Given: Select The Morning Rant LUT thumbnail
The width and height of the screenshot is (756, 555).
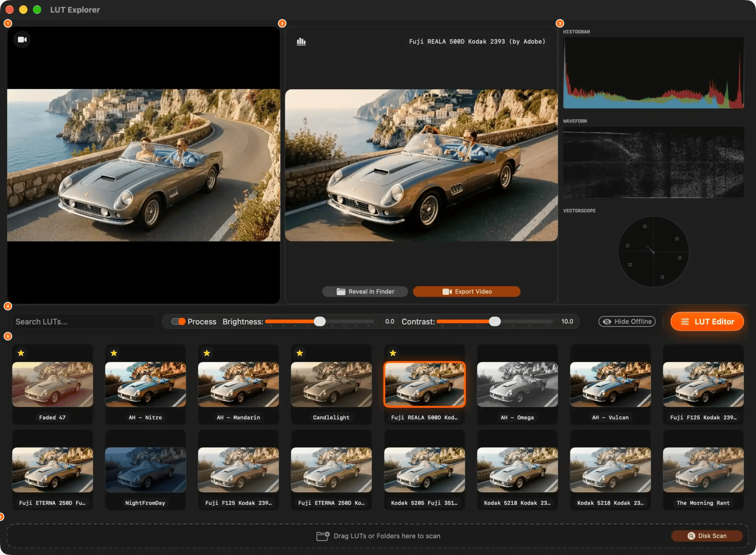Looking at the screenshot, I should tap(703, 470).
